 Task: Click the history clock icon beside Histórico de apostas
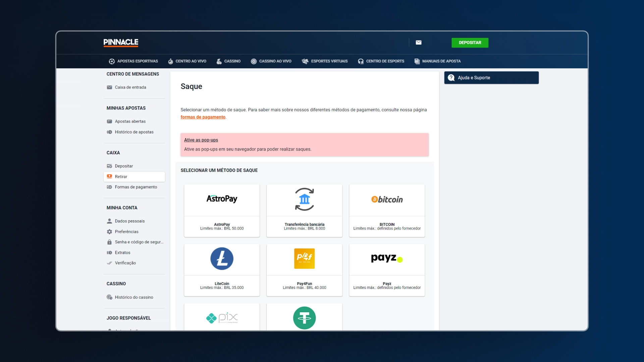[x=109, y=132]
